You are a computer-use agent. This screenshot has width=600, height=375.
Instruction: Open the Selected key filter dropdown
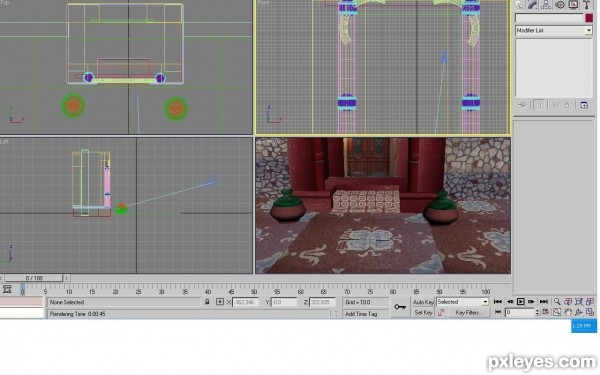point(463,302)
